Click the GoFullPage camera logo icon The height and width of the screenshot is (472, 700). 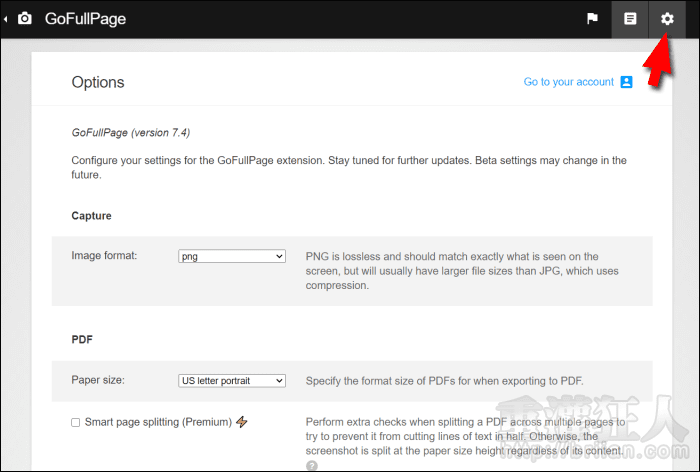pos(25,19)
